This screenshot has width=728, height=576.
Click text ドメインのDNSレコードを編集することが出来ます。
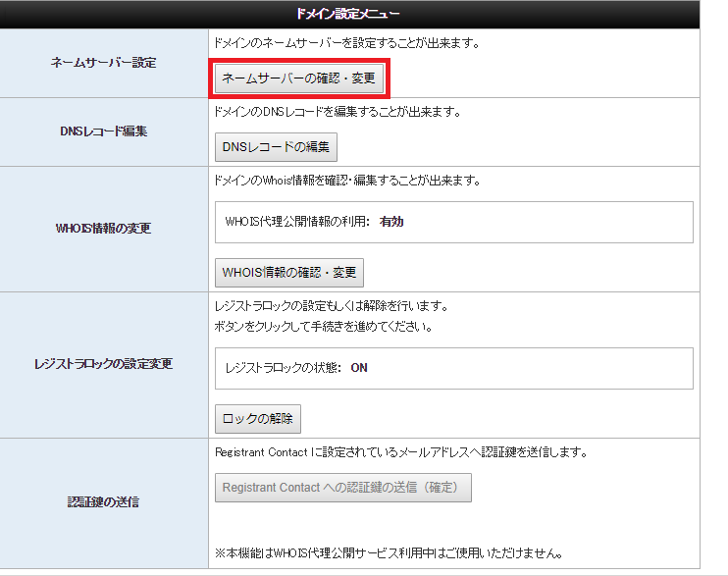[338, 112]
